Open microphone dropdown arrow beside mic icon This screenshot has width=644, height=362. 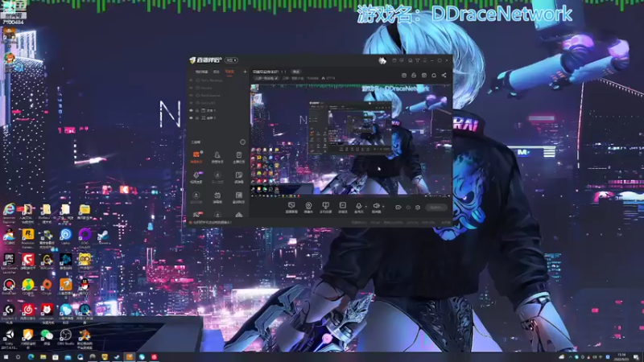(x=365, y=207)
